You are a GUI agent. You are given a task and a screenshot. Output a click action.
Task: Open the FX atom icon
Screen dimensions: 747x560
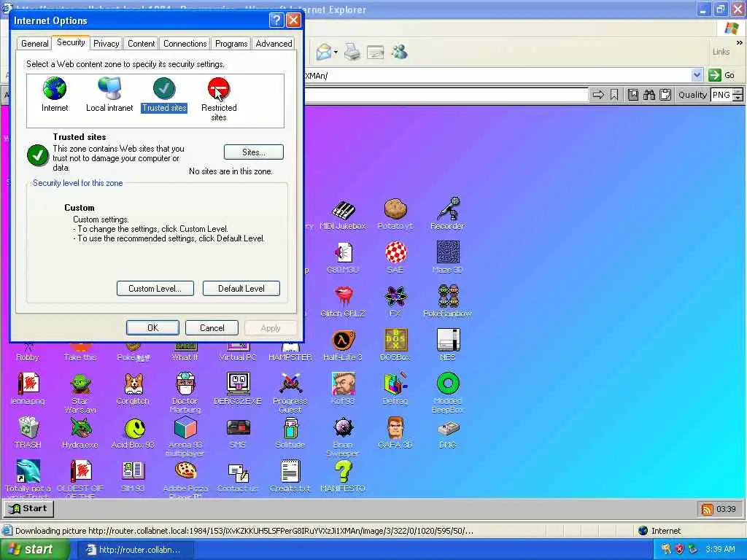[395, 296]
